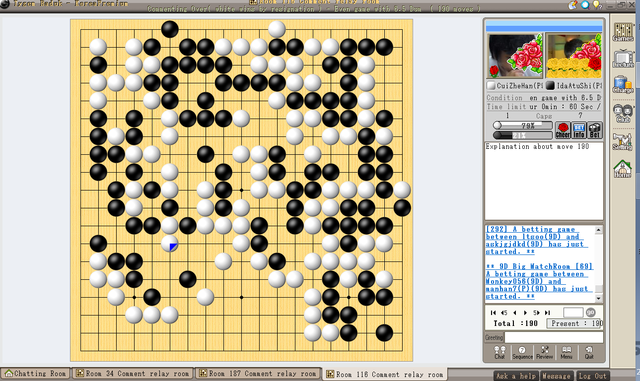Screen dimensions: 640x381
Task: Click the Message button
Action: 557,376
